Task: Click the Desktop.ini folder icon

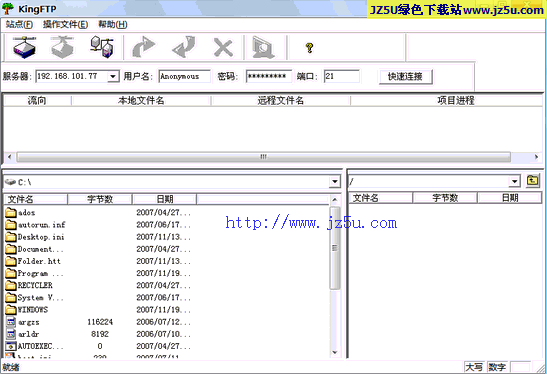Action: click(11, 237)
